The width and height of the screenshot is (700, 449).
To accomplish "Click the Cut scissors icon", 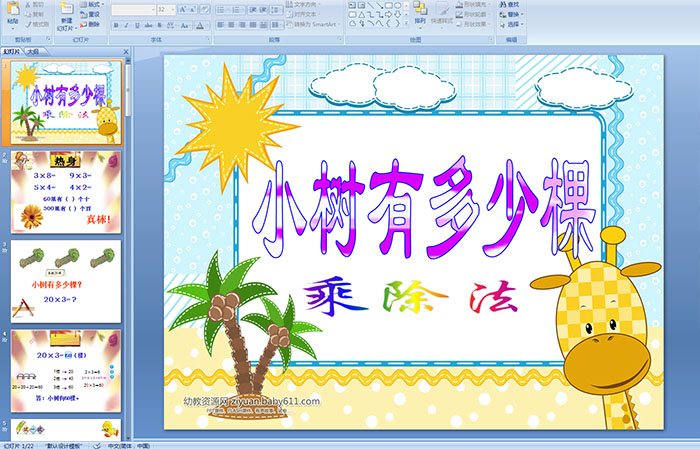I will (28, 4).
